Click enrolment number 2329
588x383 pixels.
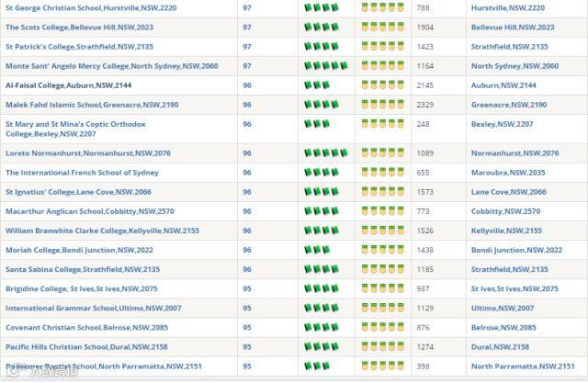pyautogui.click(x=424, y=105)
